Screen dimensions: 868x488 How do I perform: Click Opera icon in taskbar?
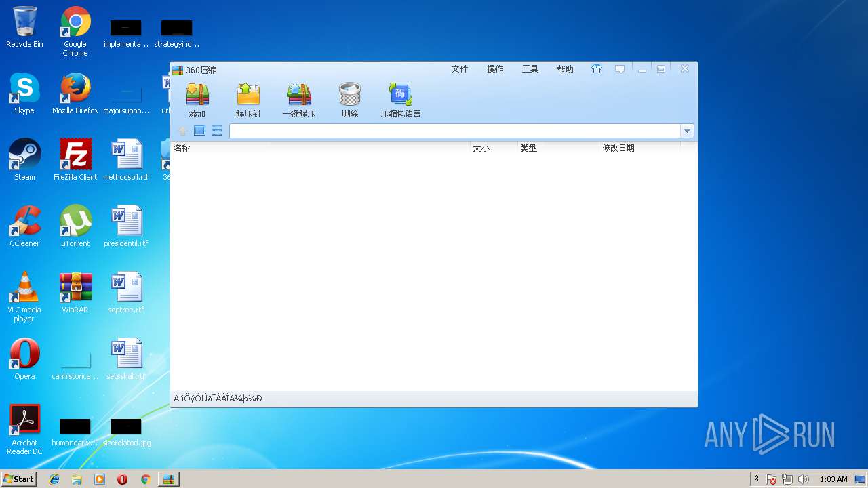(x=123, y=479)
